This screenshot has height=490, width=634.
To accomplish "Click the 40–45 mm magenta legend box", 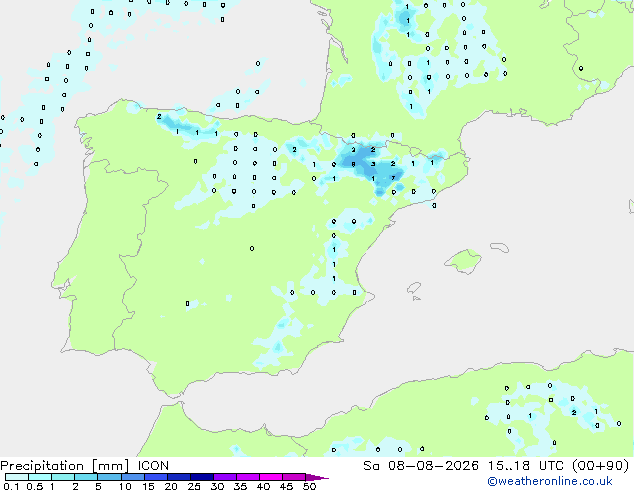I will pyautogui.click(x=271, y=477).
